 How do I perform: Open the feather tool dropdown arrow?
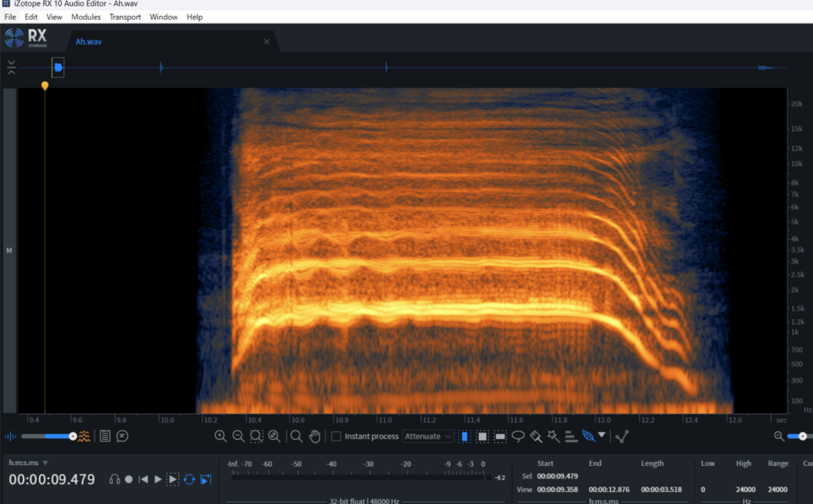pyautogui.click(x=602, y=435)
